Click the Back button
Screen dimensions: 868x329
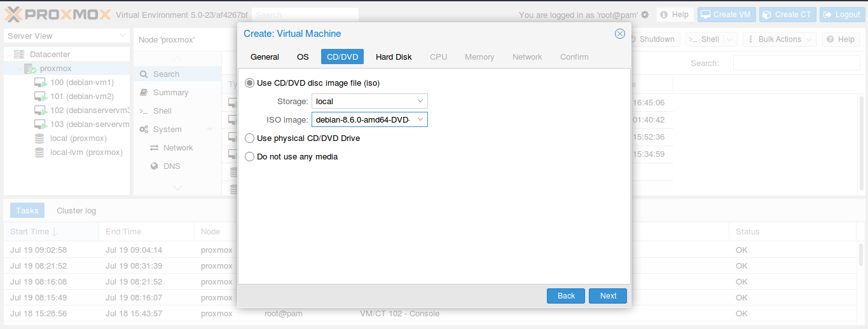click(566, 296)
